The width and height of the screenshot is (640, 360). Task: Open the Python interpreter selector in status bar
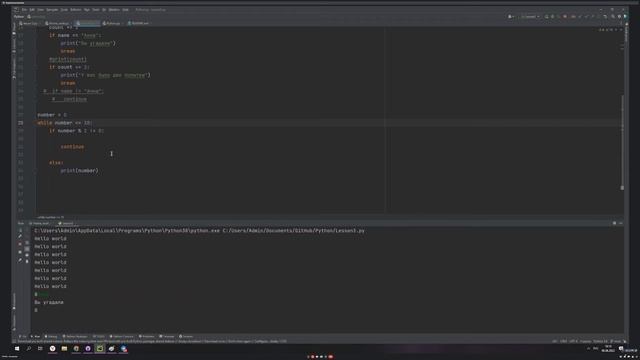pyautogui.click(x=600, y=341)
